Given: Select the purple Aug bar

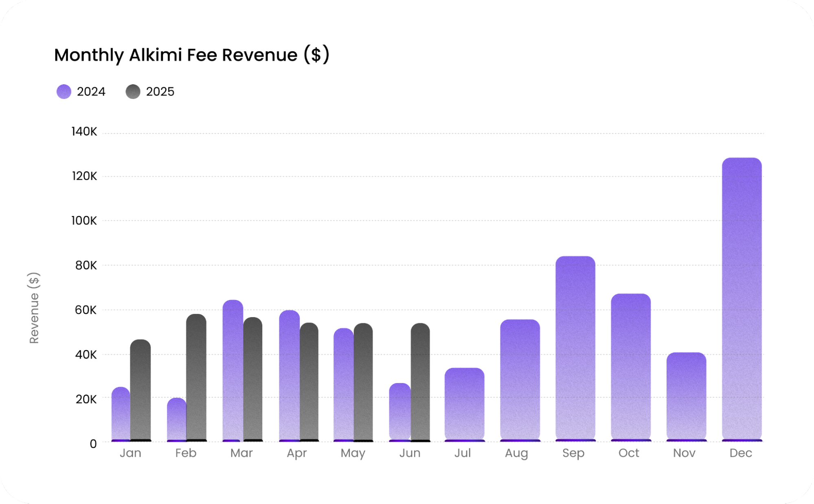Looking at the screenshot, I should click(x=520, y=381).
